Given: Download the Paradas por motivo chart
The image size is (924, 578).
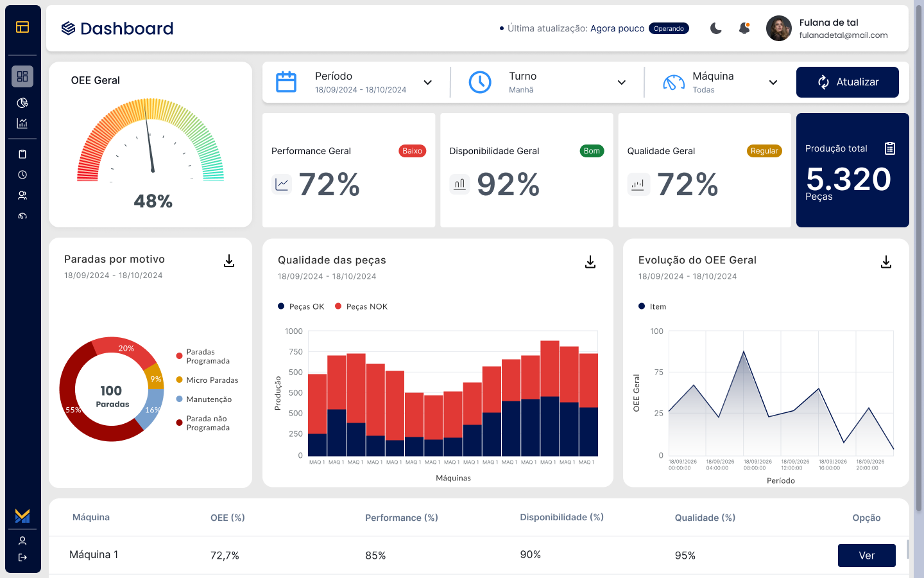Looking at the screenshot, I should [x=229, y=261].
